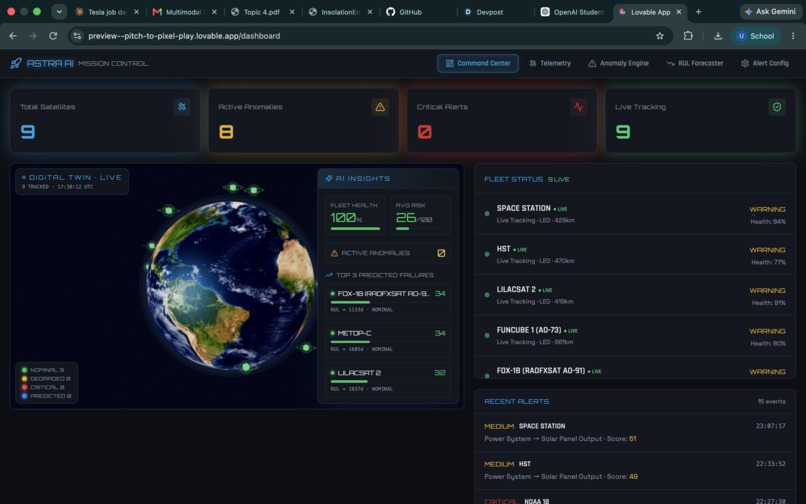
Task: Open browser extensions puzzle icon
Action: click(688, 35)
